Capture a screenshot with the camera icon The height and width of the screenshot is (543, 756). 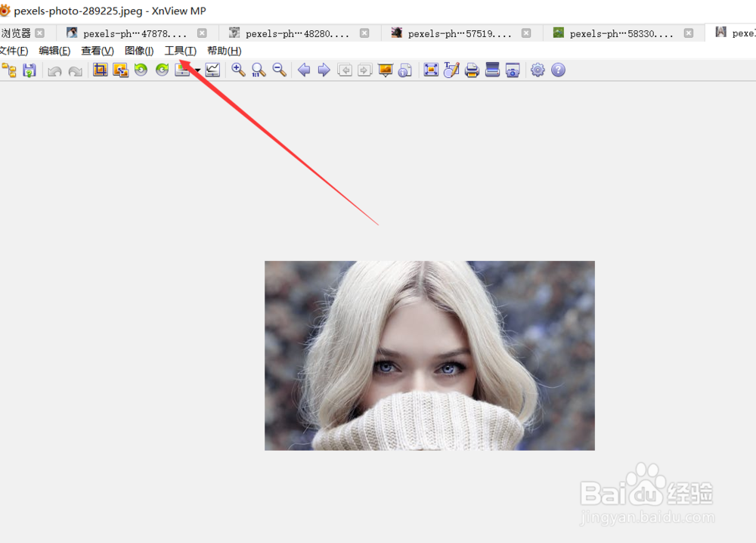[x=513, y=70]
